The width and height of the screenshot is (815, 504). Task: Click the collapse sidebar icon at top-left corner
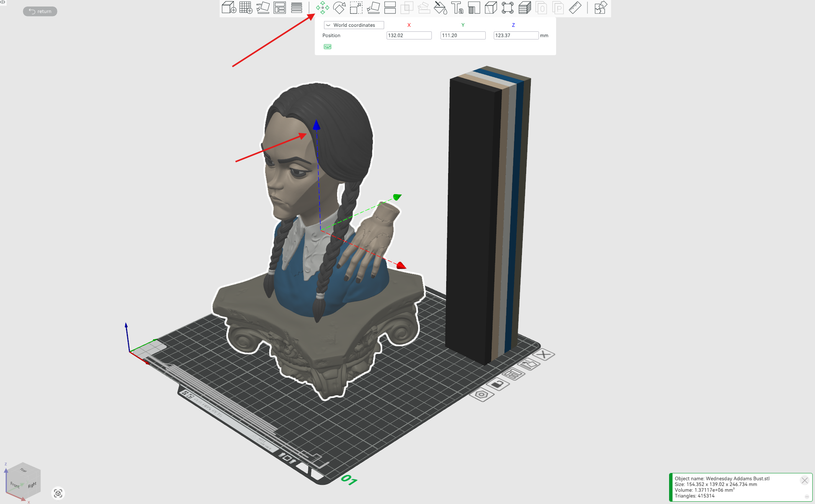click(x=3, y=2)
